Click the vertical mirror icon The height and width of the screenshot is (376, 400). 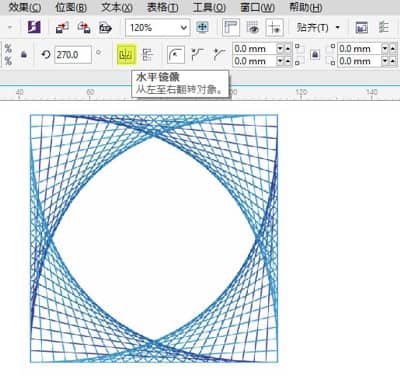(x=147, y=54)
